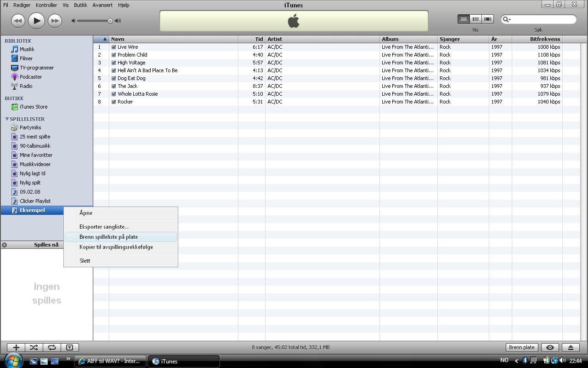Uncheck the High Voltage song checkbox

[114, 63]
